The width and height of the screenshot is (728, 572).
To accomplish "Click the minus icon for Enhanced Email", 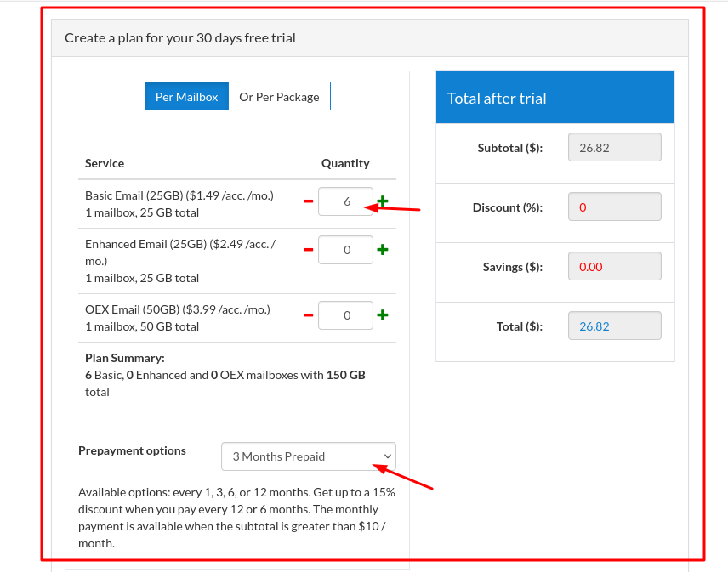I will pyautogui.click(x=308, y=250).
